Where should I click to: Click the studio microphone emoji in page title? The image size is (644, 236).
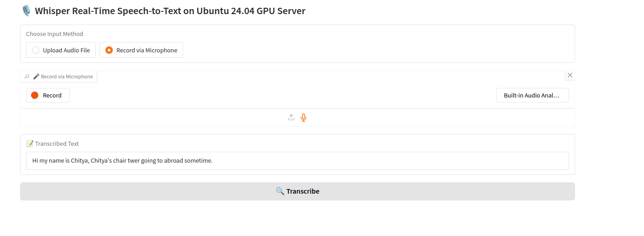click(x=26, y=11)
